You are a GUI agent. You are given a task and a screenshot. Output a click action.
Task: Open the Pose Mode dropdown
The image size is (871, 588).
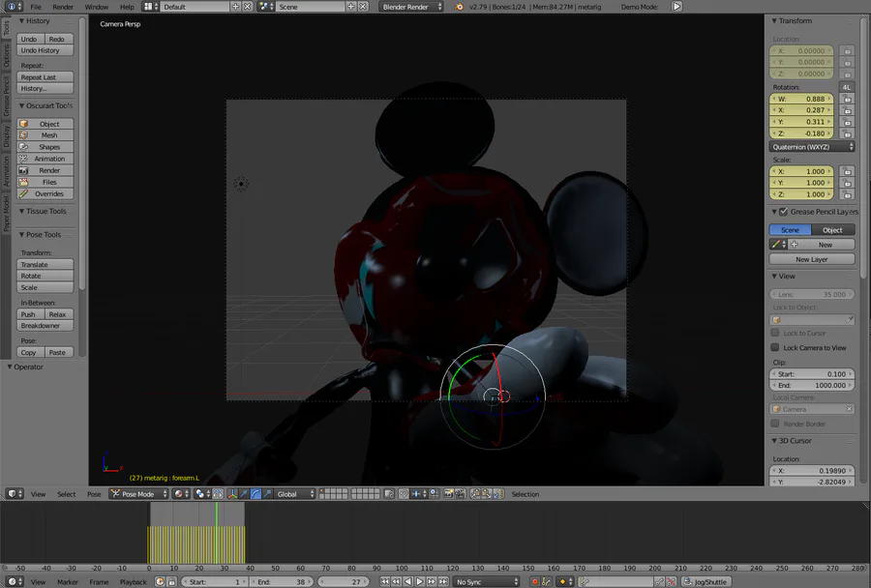[x=138, y=493]
